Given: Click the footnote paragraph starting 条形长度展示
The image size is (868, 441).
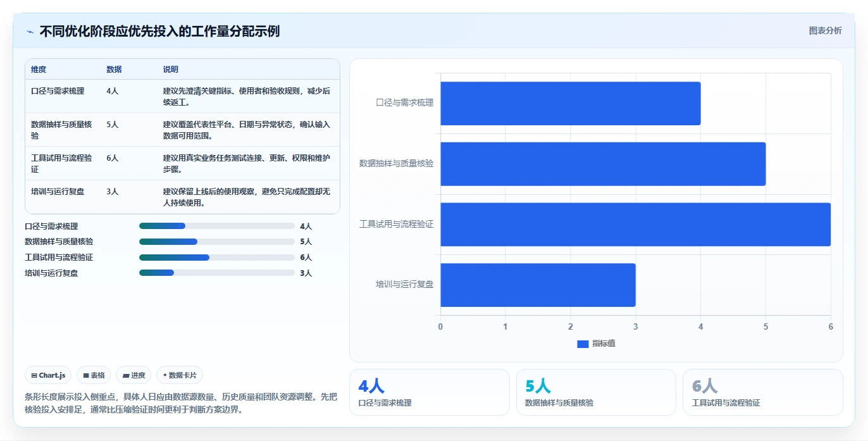Looking at the screenshot, I should click(181, 403).
